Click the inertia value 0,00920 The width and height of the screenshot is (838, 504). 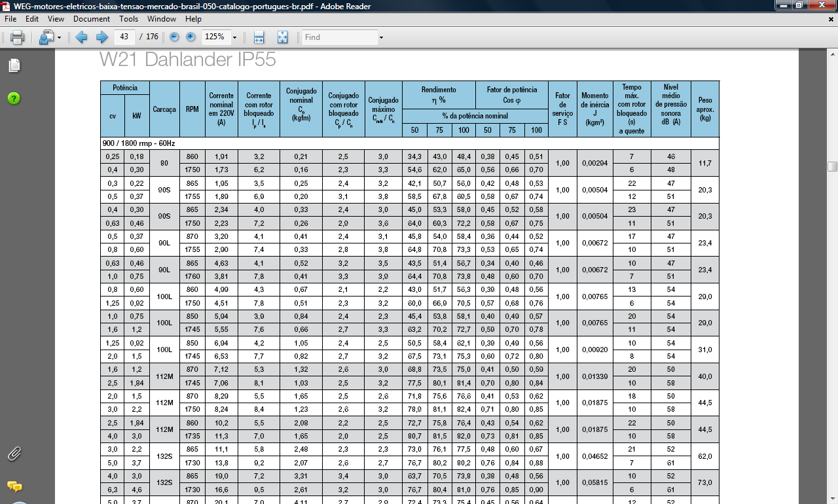point(595,350)
